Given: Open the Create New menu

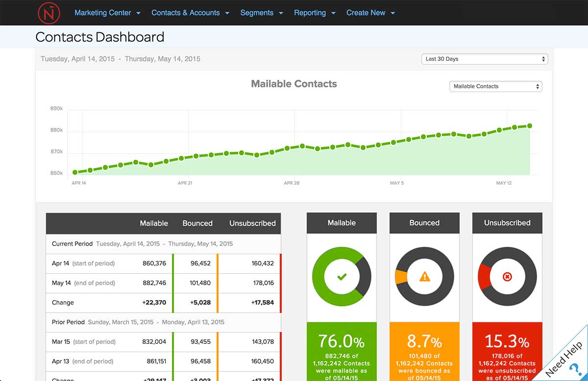Looking at the screenshot, I should (x=370, y=13).
